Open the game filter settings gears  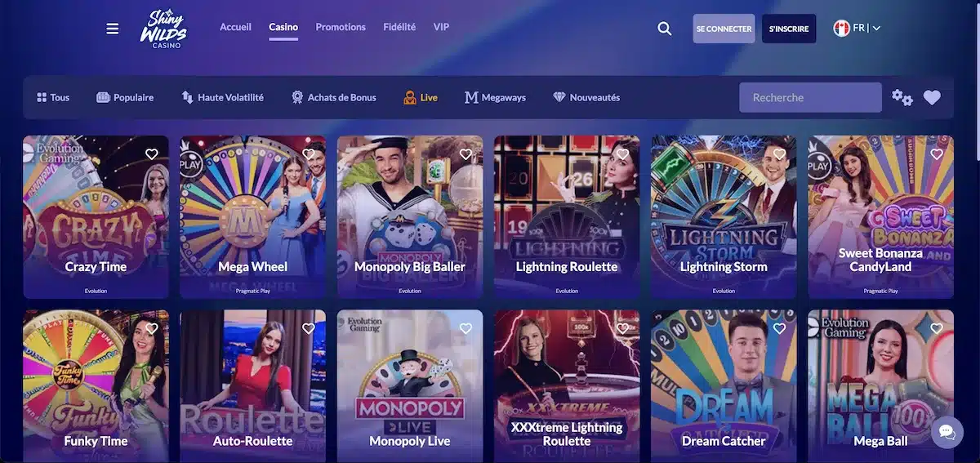coord(902,97)
